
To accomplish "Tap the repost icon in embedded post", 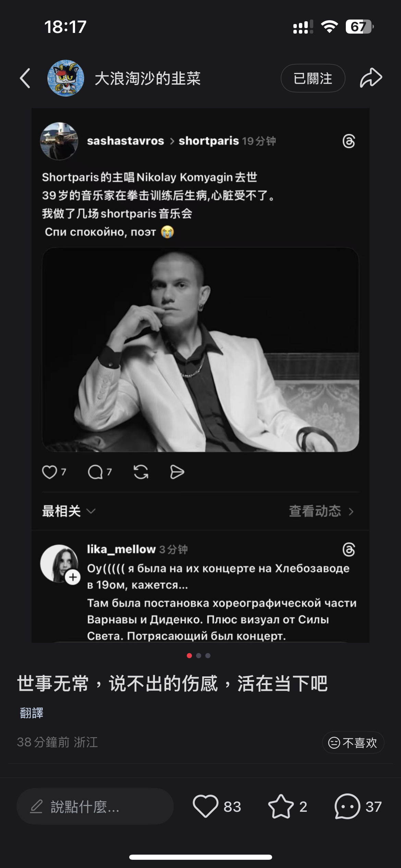I will pos(141,472).
